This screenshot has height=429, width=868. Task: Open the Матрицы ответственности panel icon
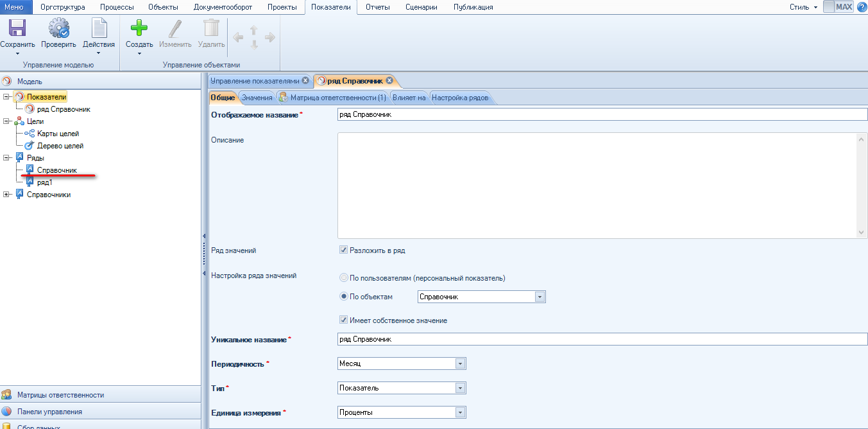[x=7, y=395]
